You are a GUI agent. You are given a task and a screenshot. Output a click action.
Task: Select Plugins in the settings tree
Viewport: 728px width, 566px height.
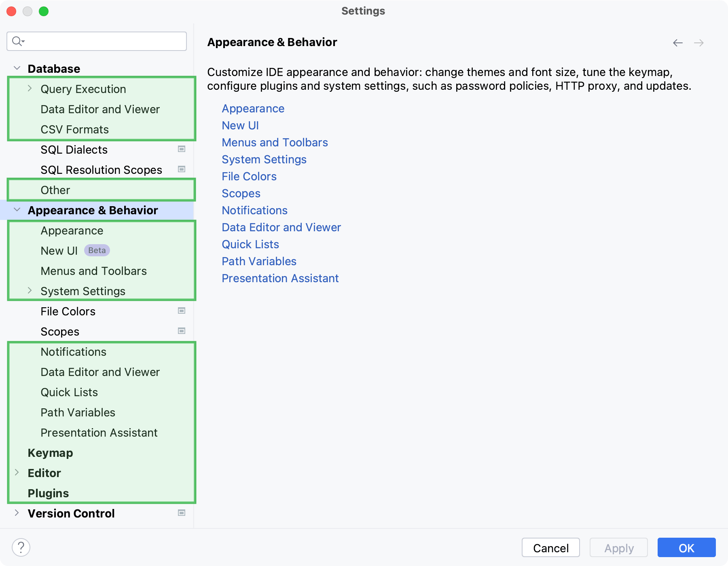click(x=48, y=493)
